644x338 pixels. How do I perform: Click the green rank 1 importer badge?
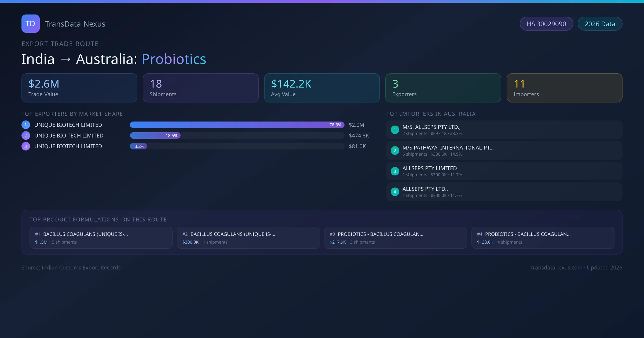pos(395,130)
